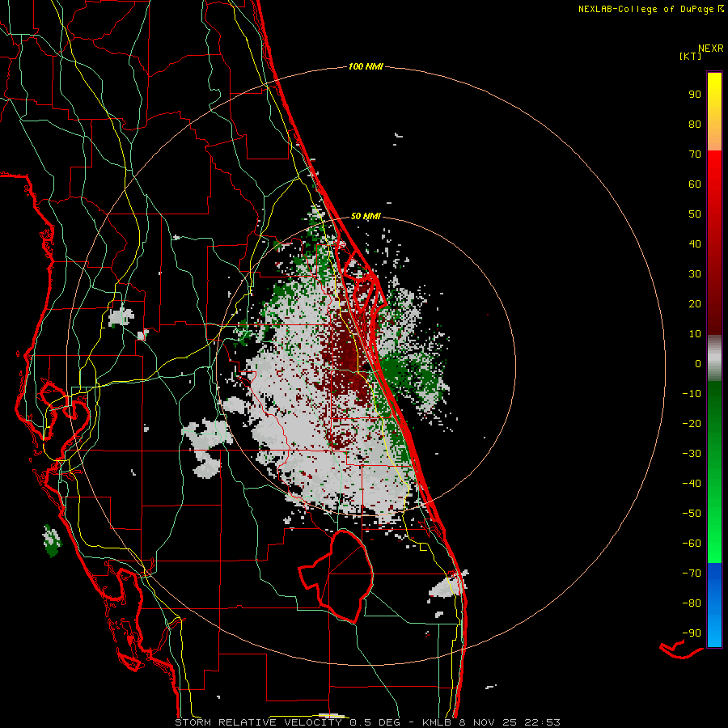Click the 22:53 timestamp in footer
The image size is (728, 728).
coord(543,722)
